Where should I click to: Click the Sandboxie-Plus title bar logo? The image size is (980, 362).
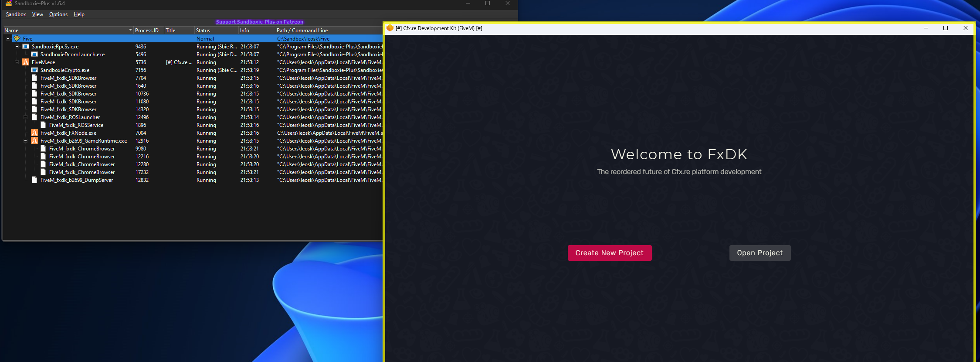(x=8, y=3)
